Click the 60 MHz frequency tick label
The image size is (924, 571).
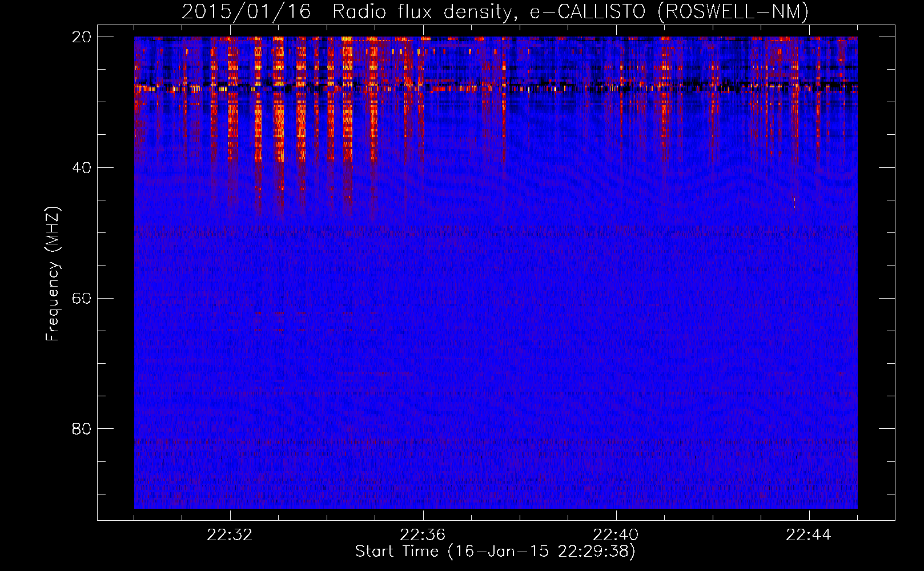point(82,298)
